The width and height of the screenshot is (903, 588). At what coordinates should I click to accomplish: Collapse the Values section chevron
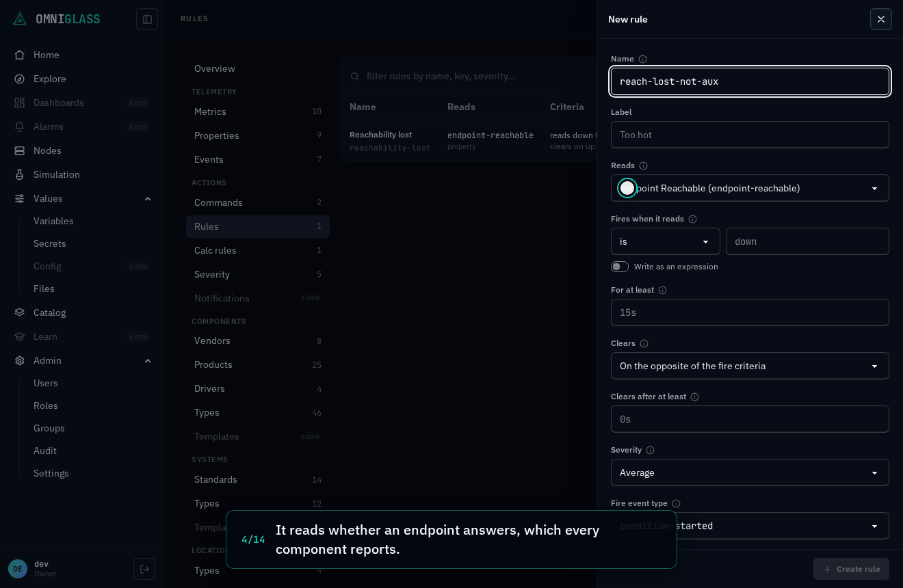click(x=148, y=198)
